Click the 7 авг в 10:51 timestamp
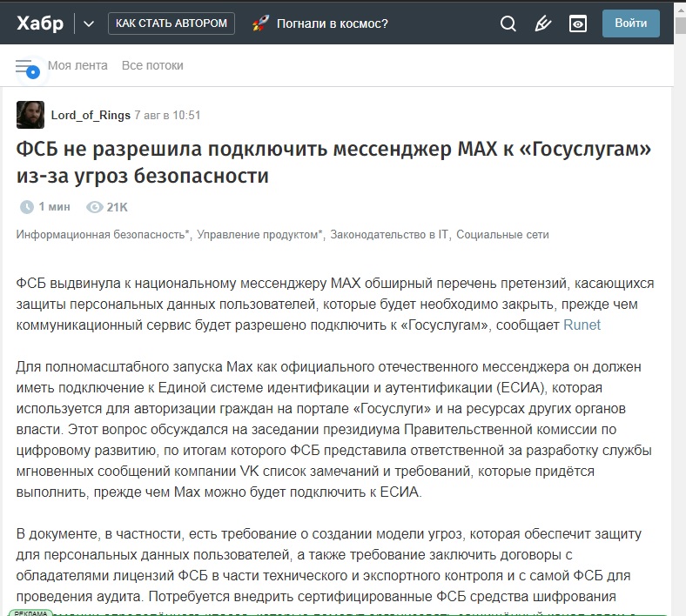Viewport: 686px width, 616px height. (167, 115)
